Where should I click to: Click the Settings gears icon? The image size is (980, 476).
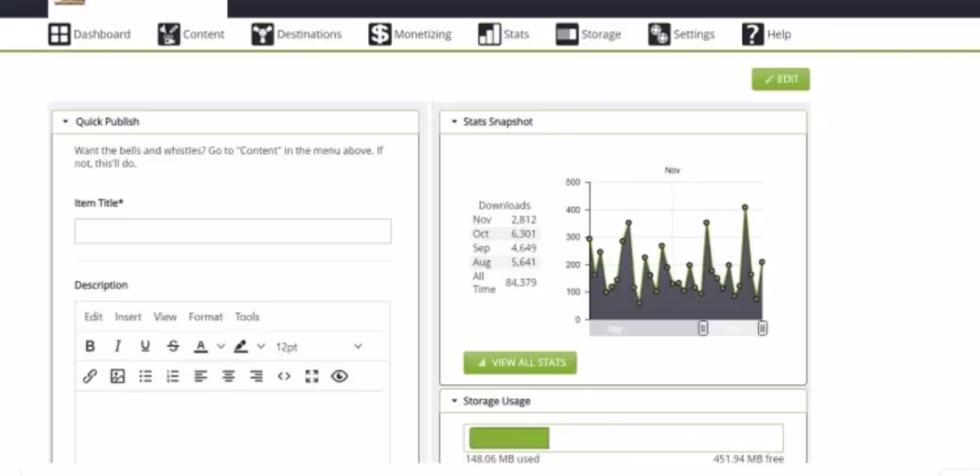pos(659,35)
